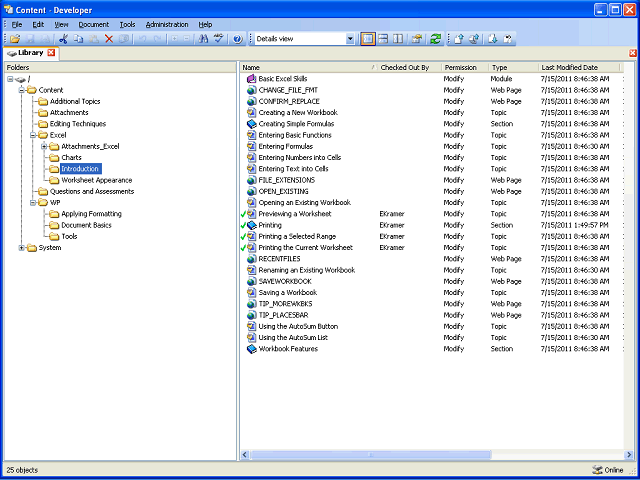Click the blue question mark Help icon

click(238, 39)
